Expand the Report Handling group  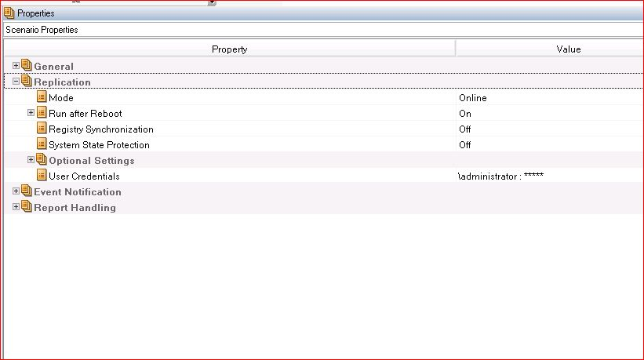pyautogui.click(x=16, y=206)
